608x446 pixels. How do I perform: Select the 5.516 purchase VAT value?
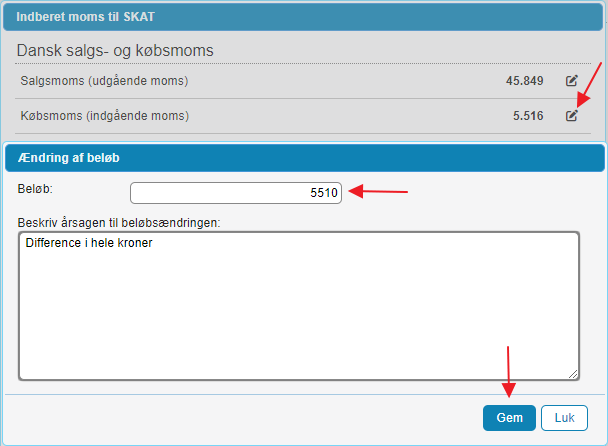[x=528, y=116]
